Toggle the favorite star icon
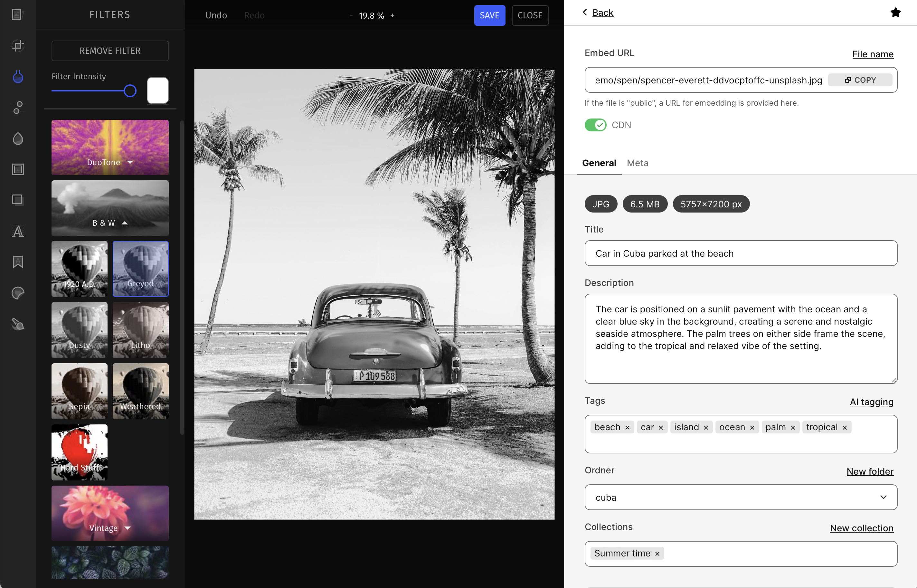 tap(895, 13)
